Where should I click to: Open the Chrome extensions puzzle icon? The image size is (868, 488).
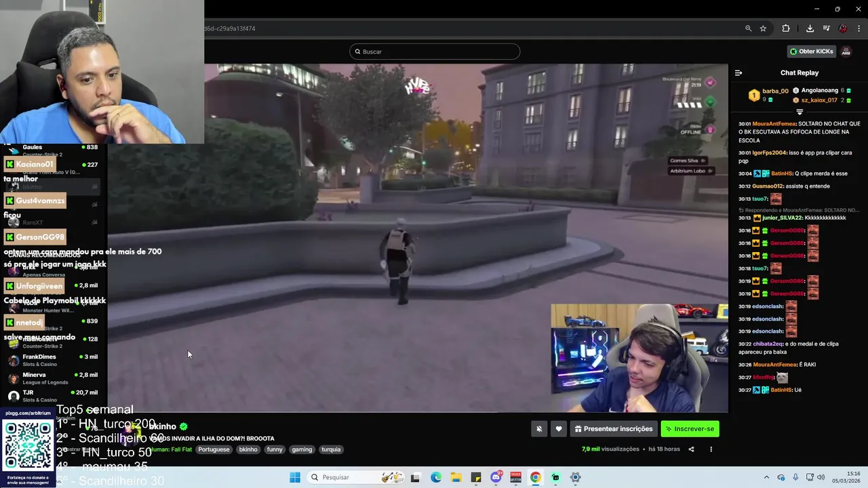click(x=786, y=28)
